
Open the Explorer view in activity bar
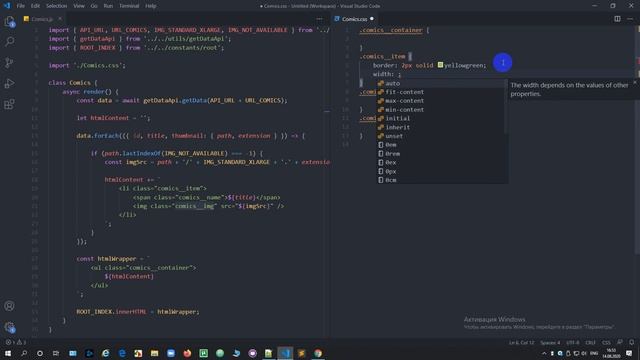9,21
